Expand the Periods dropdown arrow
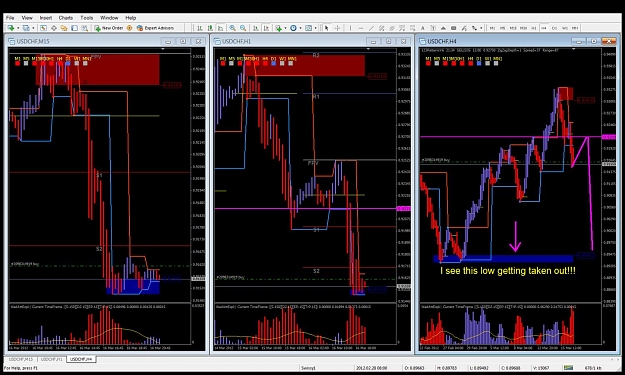 [x=301, y=28]
